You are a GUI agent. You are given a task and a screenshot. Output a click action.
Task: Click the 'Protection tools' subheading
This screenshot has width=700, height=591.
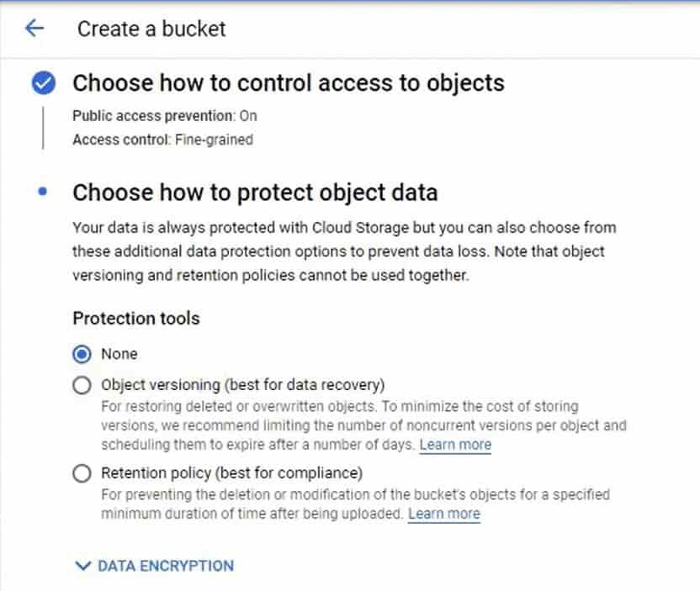click(x=136, y=319)
